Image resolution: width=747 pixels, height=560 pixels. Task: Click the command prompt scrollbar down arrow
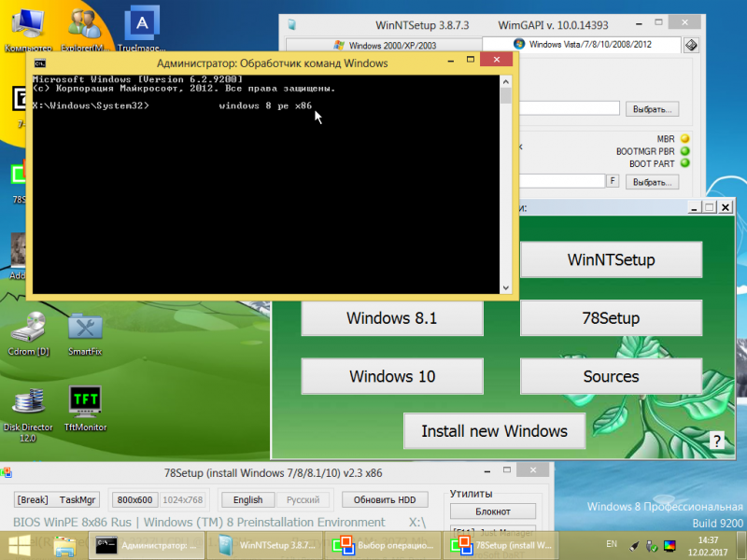point(506,287)
